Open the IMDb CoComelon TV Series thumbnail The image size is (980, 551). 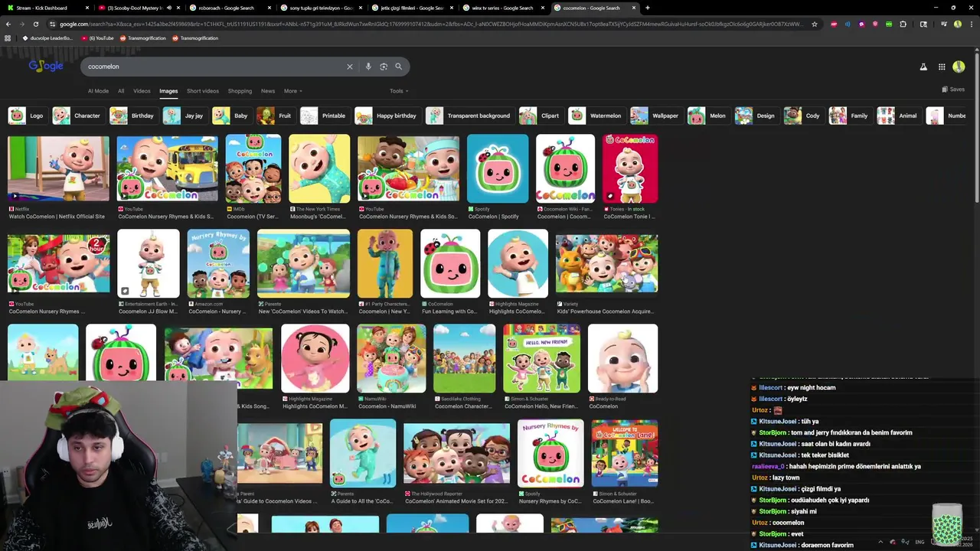pos(253,168)
